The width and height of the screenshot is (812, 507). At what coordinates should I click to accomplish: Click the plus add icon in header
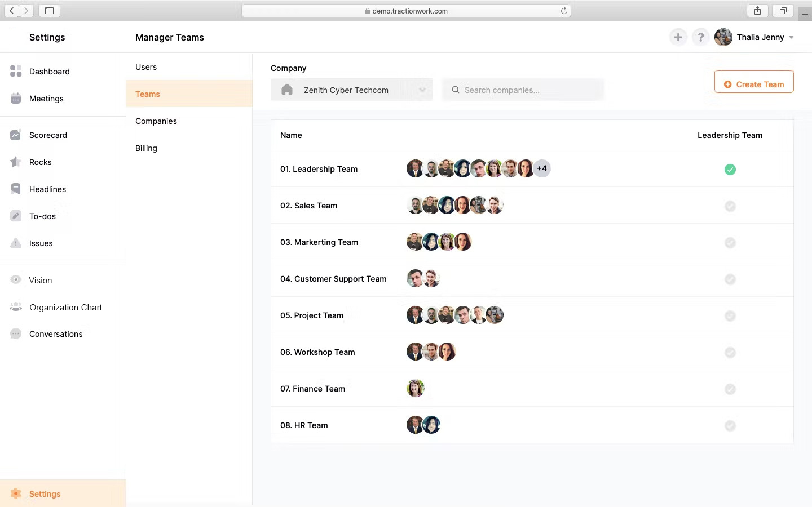[x=678, y=37]
